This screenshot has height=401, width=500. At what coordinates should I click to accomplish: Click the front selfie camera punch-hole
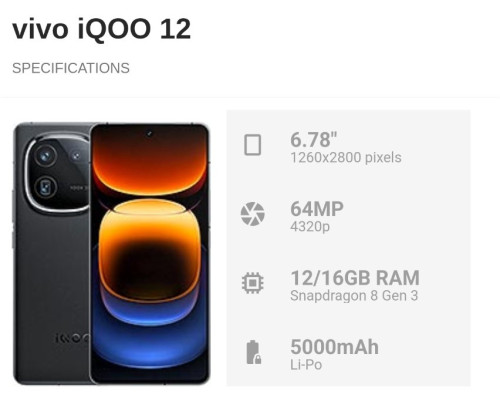click(x=149, y=134)
